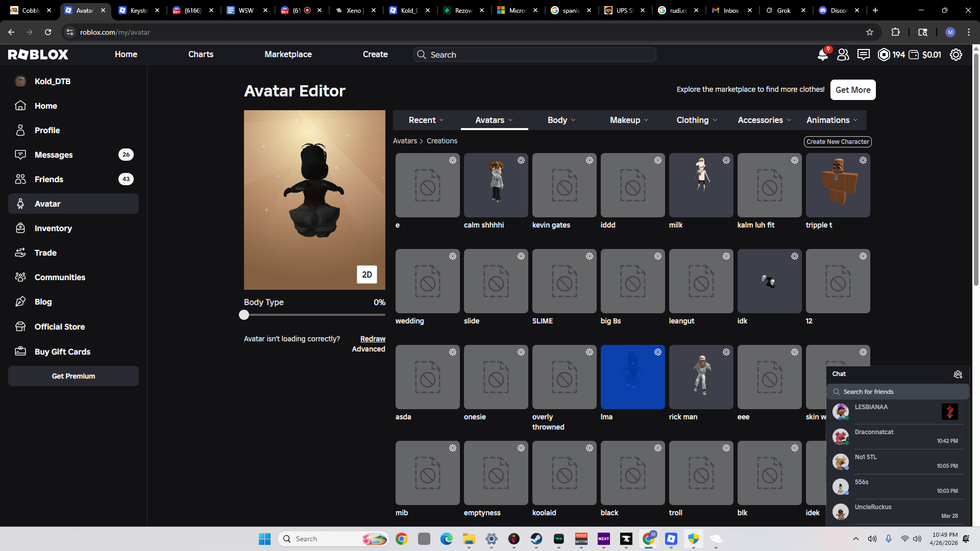Open Communities in the sidebar
Viewport: 980px width, 551px height.
pyautogui.click(x=73, y=277)
